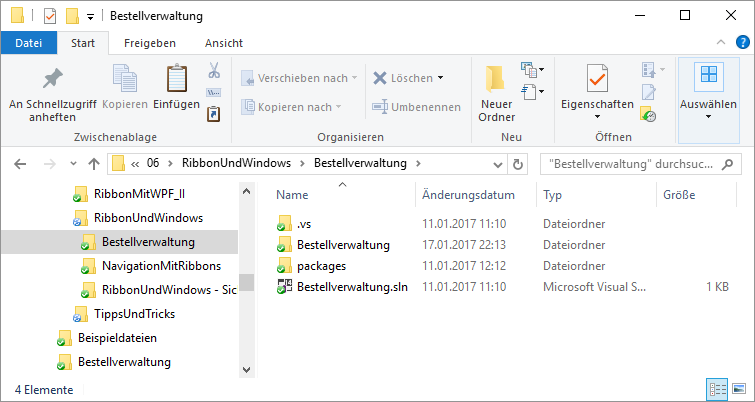Open the Eigenschaften dropdown arrow
The height and width of the screenshot is (402, 755).
pyautogui.click(x=597, y=117)
